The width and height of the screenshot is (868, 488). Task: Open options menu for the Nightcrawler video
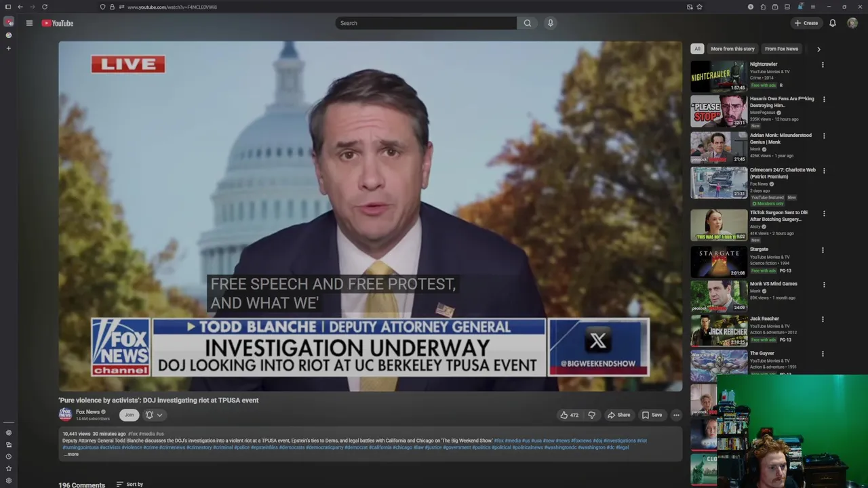coord(823,65)
